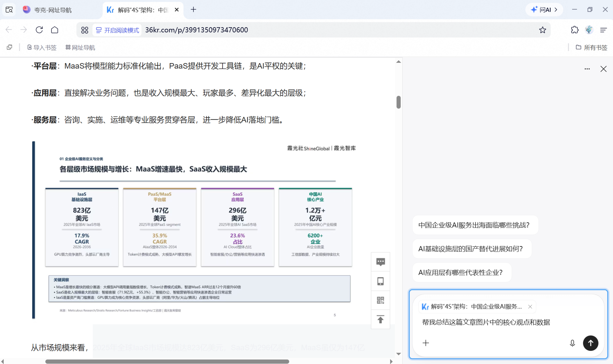This screenshot has width=613, height=364.
Task: Click the back navigation arrow
Action: (9, 30)
